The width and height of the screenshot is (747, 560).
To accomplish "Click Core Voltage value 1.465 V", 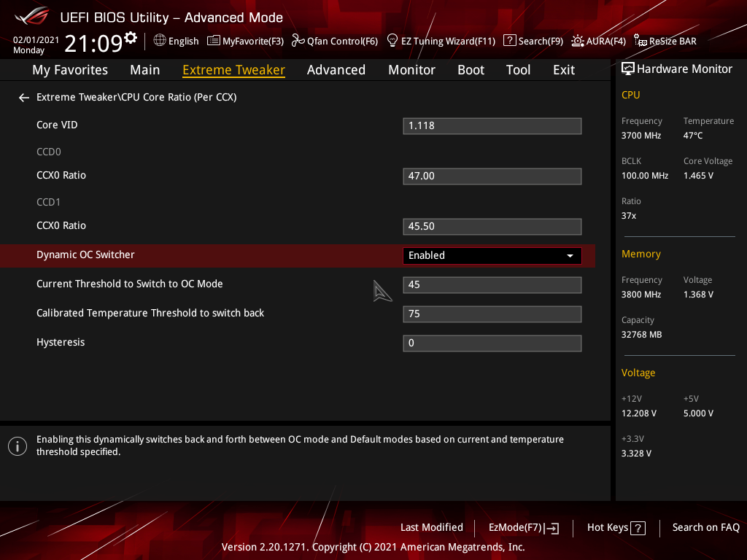I will pos(698,176).
